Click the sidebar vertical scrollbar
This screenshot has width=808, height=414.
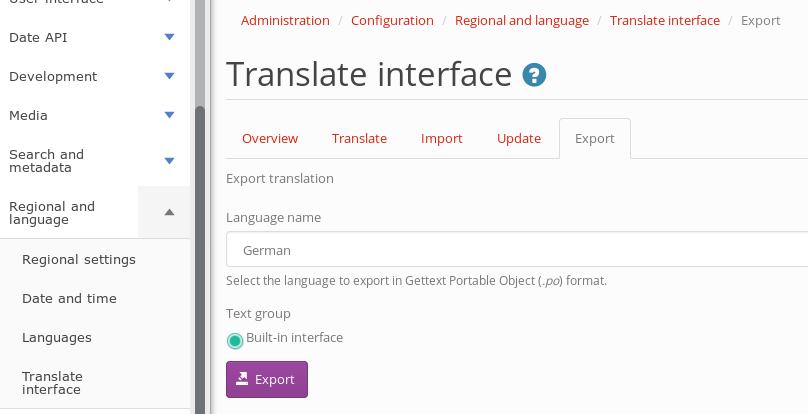point(200,250)
